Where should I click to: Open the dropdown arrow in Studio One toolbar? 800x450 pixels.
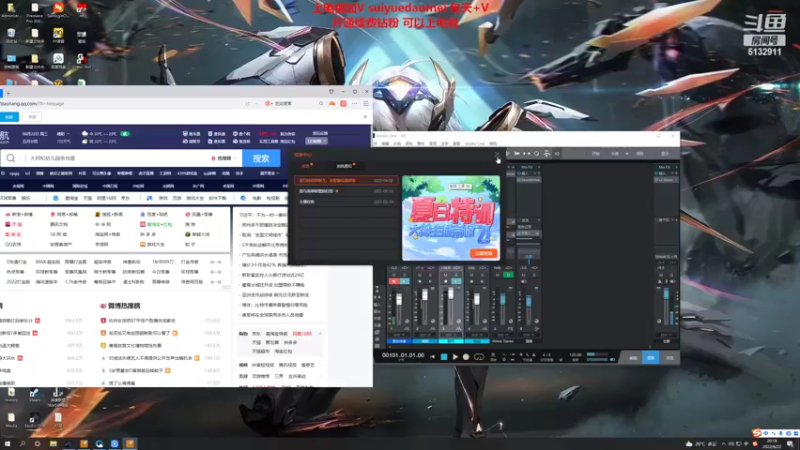[x=627, y=154]
